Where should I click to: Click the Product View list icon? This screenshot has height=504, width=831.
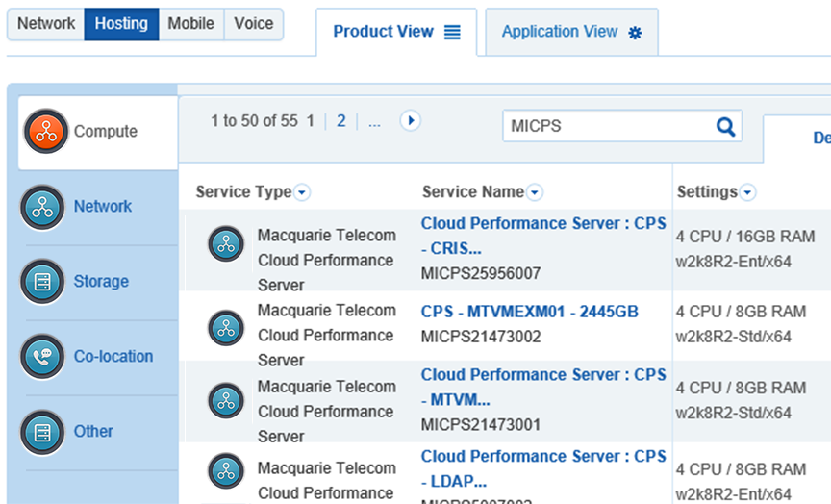pyautogui.click(x=452, y=33)
